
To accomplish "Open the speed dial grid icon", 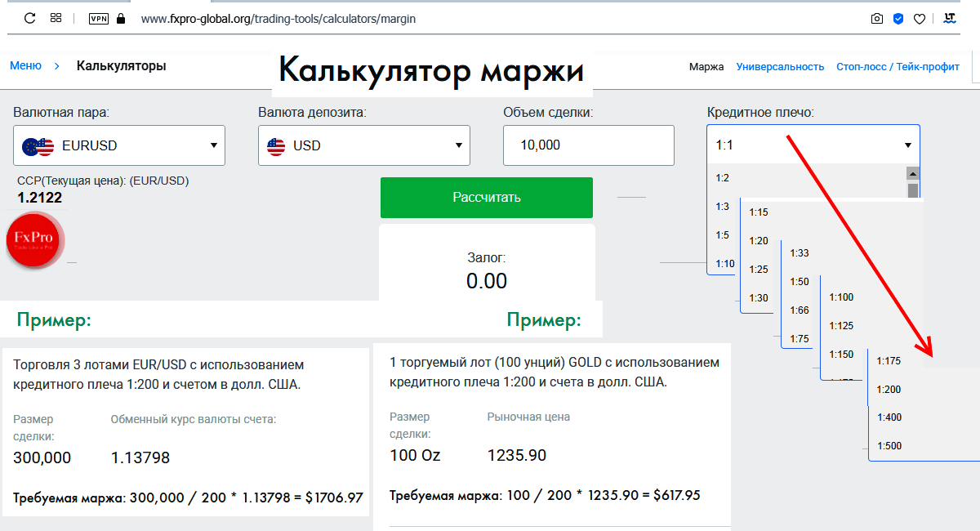I will [x=56, y=18].
